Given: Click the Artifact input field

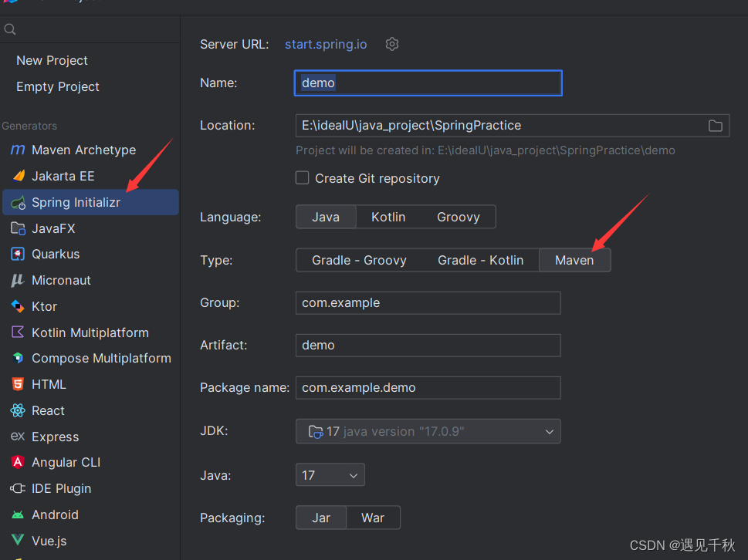Looking at the screenshot, I should 428,345.
